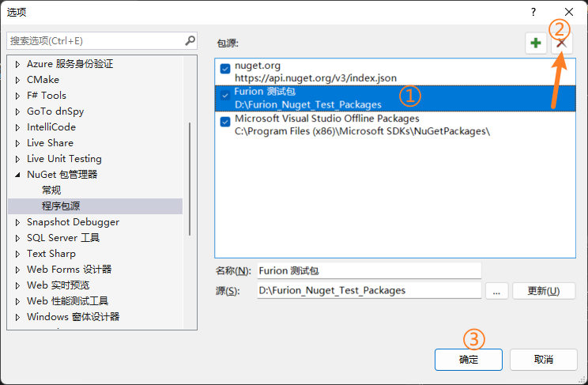Select the 程序包源 tree item
Image resolution: width=588 pixels, height=385 pixels.
point(61,206)
